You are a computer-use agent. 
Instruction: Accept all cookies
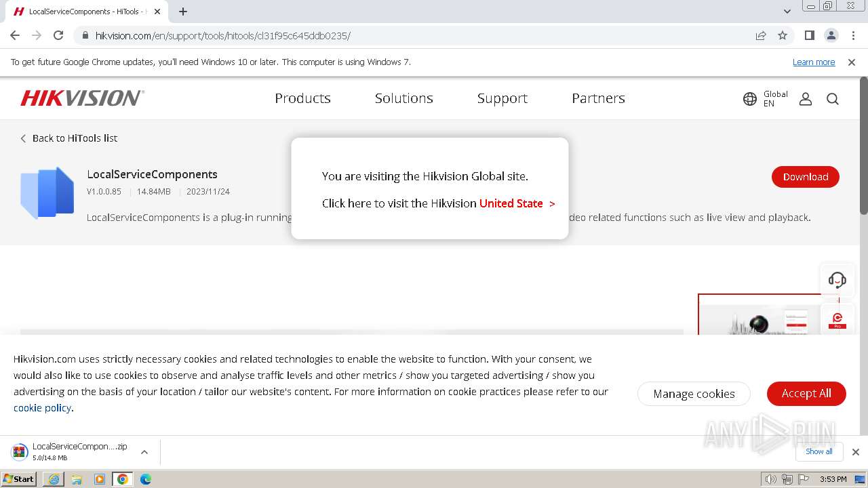[806, 393]
